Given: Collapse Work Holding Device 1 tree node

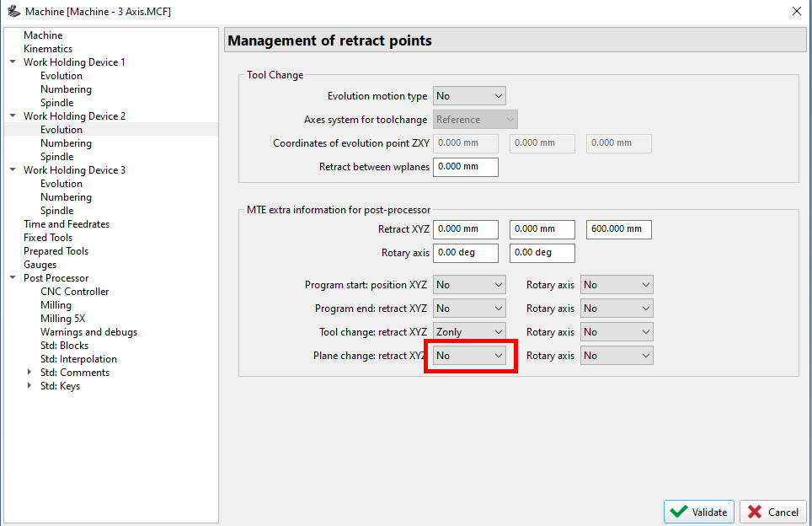Looking at the screenshot, I should (13, 62).
